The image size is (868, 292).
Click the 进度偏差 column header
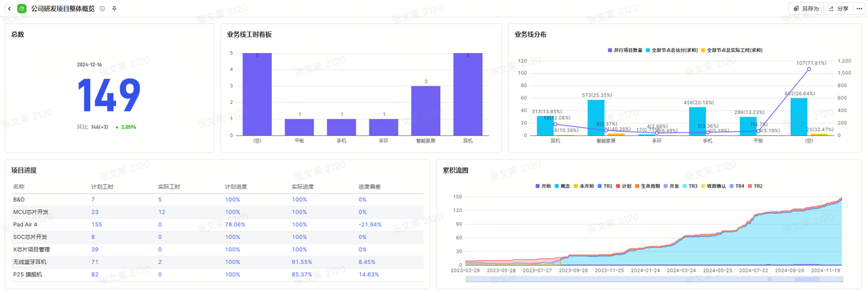(370, 186)
